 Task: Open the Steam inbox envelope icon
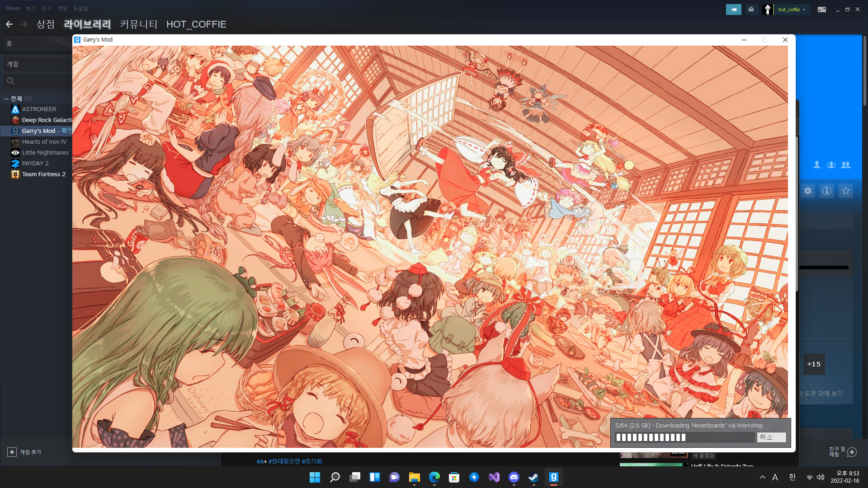751,9
